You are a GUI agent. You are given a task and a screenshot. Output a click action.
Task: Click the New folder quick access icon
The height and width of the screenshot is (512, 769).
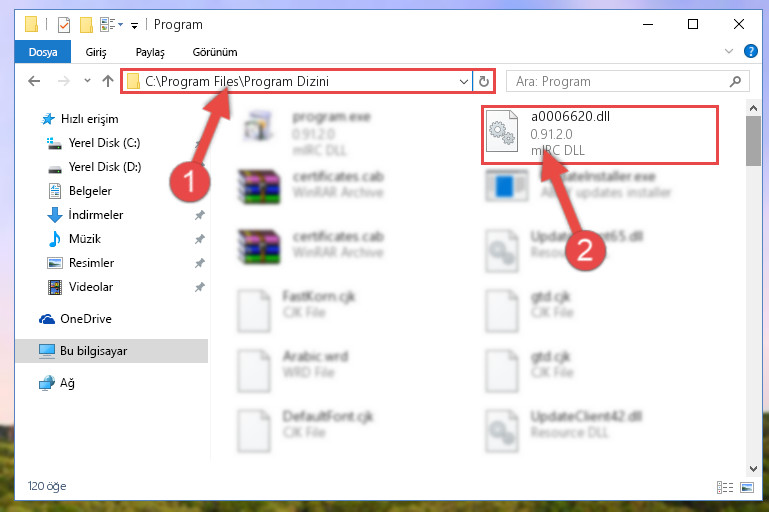click(86, 25)
